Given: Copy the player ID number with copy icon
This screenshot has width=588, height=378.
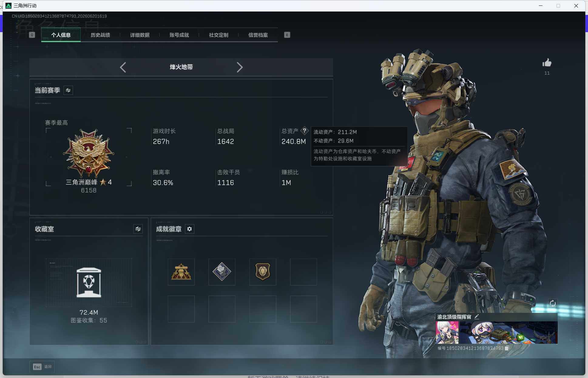Looking at the screenshot, I should pos(506,348).
